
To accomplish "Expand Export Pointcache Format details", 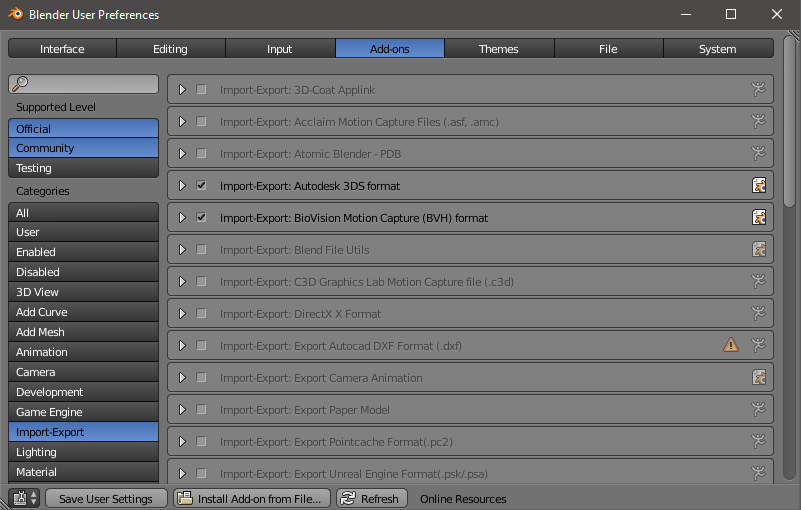I will point(182,442).
